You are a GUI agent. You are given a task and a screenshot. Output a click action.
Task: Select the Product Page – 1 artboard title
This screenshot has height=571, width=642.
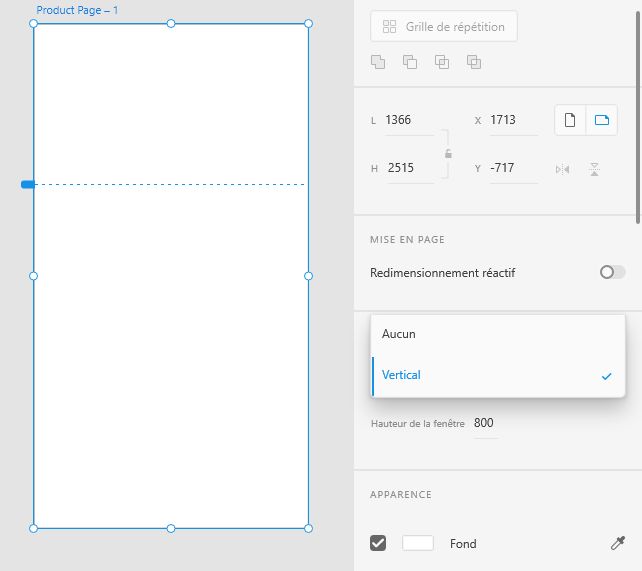point(77,10)
